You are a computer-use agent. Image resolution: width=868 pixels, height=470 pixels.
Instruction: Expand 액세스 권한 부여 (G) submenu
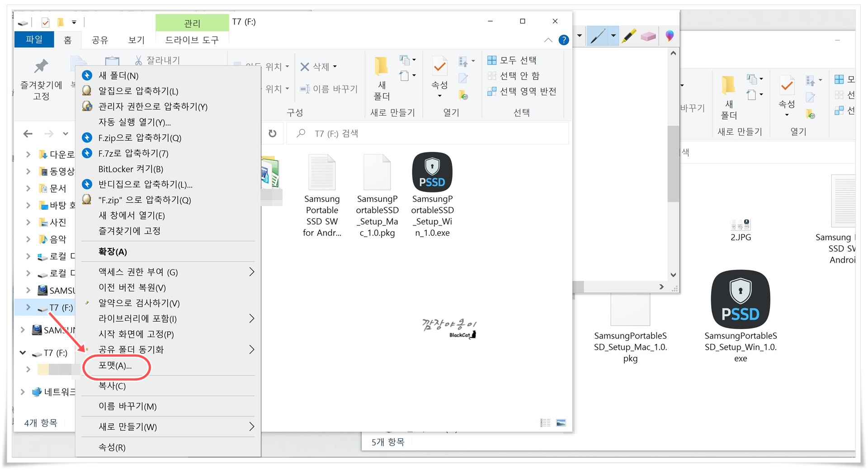coord(168,272)
